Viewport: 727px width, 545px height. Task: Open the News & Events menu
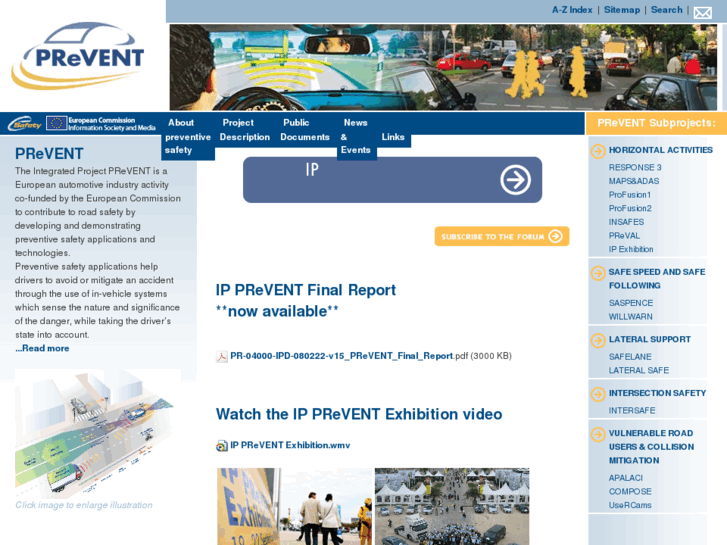356,136
